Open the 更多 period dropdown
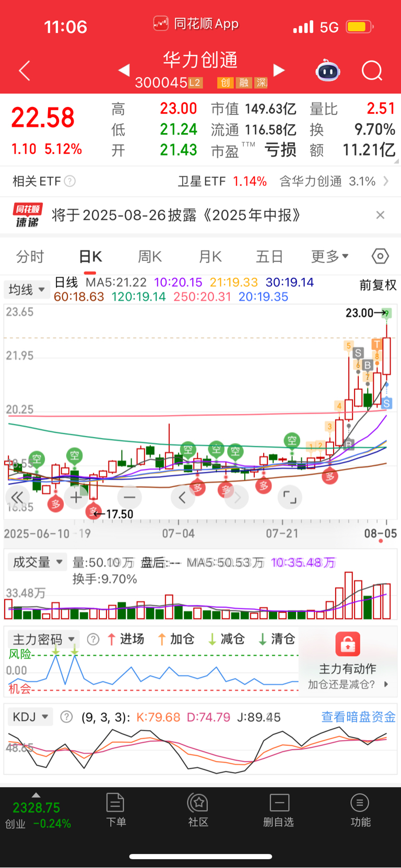 (330, 256)
